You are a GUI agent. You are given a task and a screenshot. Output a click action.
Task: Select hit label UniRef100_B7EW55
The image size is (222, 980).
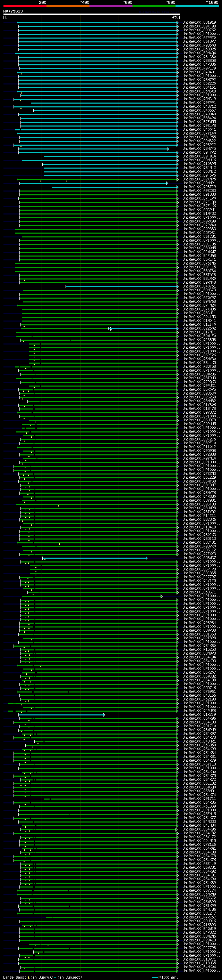coord(199,122)
